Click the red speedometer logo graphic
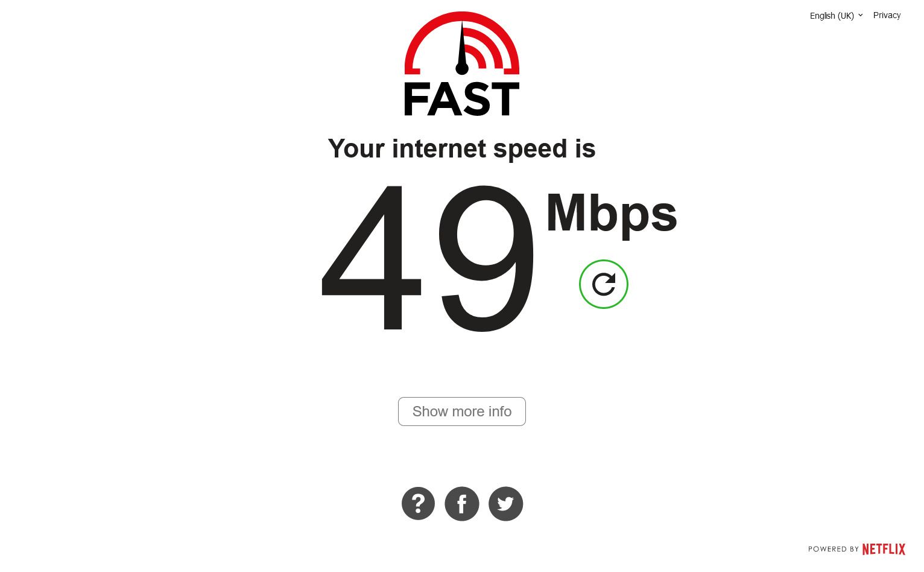 point(462,43)
